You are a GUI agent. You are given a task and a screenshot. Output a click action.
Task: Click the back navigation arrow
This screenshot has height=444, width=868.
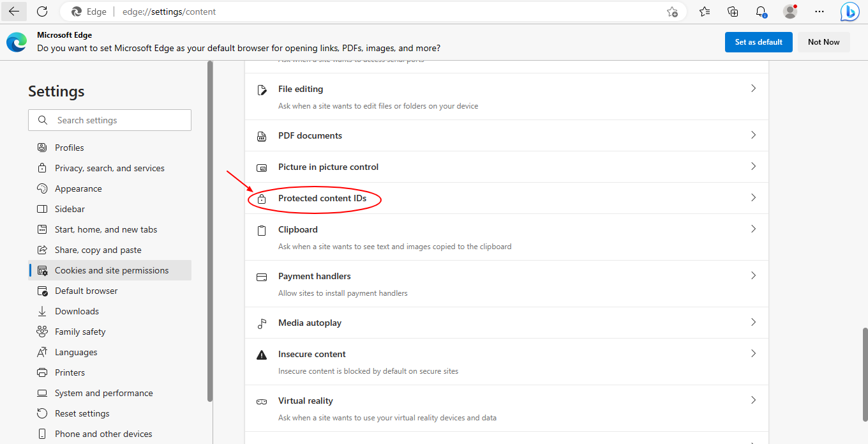(x=13, y=11)
